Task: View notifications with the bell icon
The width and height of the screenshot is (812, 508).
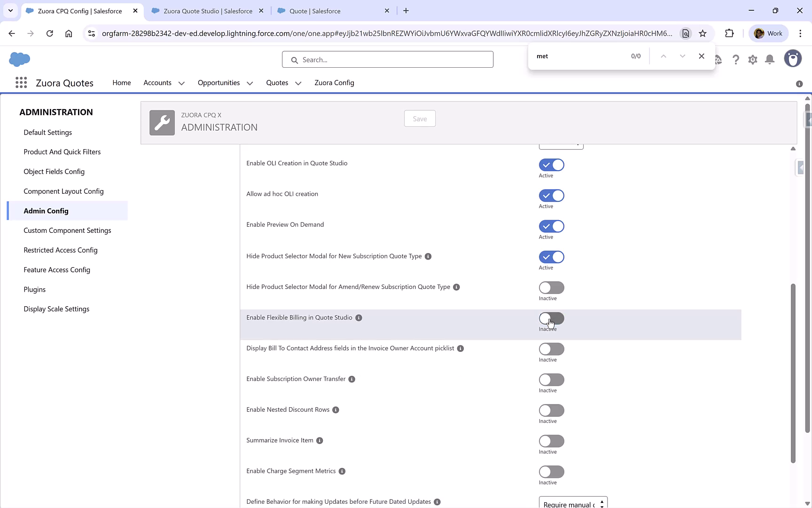Action: (769, 59)
